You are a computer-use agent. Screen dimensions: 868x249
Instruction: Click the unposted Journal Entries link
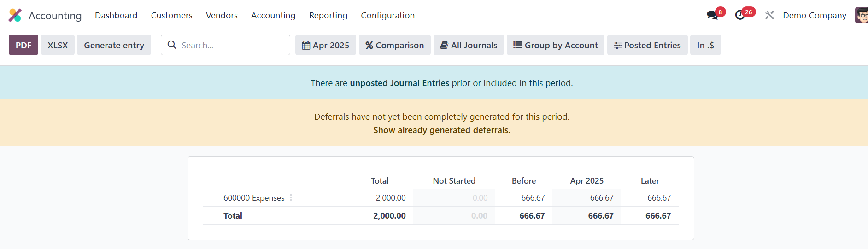[399, 83]
